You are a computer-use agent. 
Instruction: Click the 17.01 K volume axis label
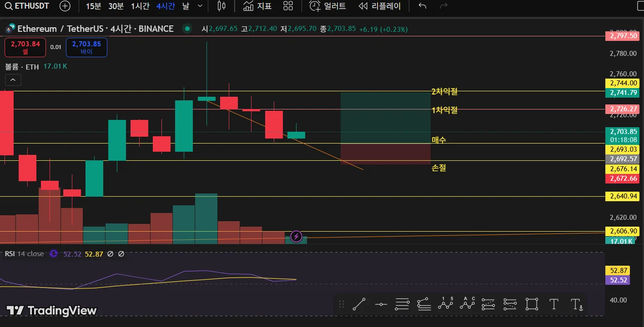click(620, 241)
